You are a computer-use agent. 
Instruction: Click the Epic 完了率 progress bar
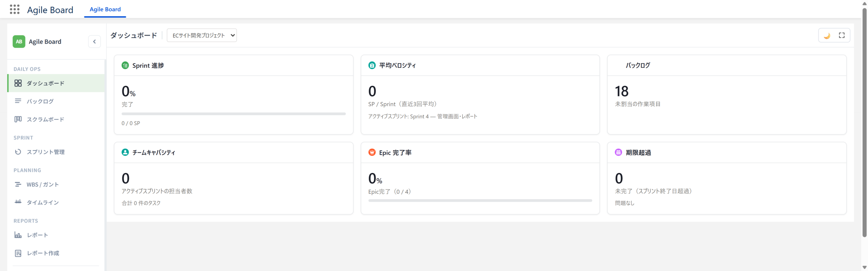pos(480,201)
